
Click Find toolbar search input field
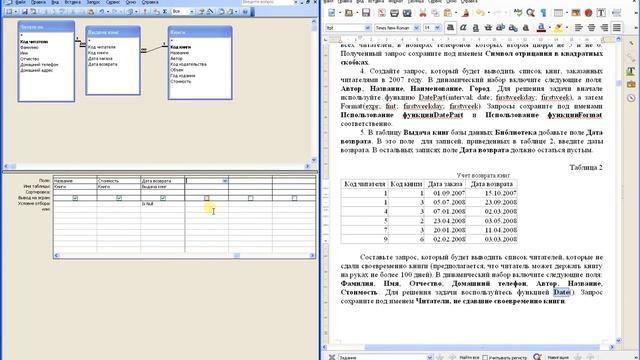tap(382, 358)
